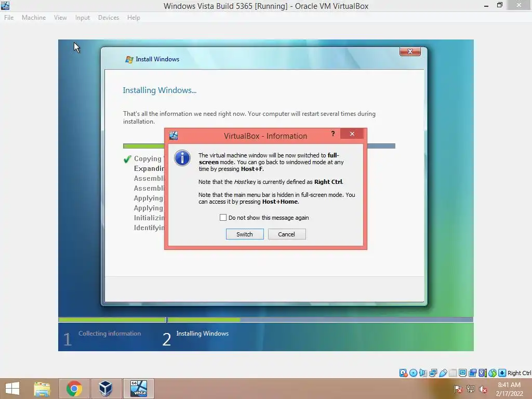Minimize the VirtualBox VM window
This screenshot has height=399, width=532.
coord(486,6)
